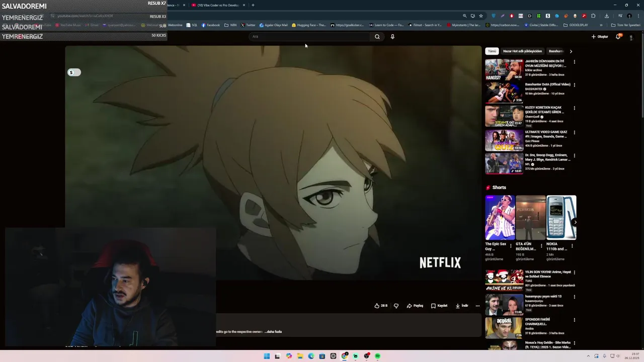The image size is (644, 362).
Task: Open Spotify from taskbar
Action: click(377, 356)
